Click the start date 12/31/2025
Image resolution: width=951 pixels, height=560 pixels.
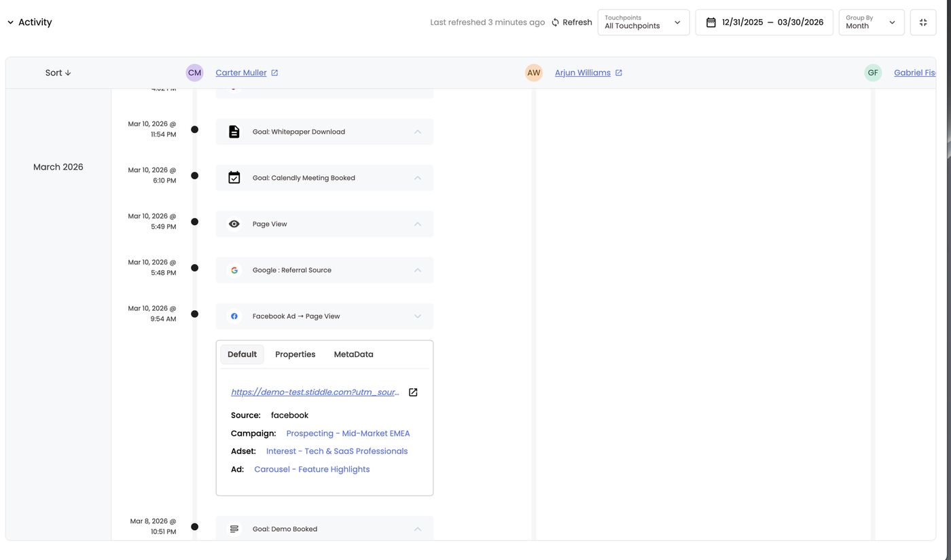coord(742,22)
